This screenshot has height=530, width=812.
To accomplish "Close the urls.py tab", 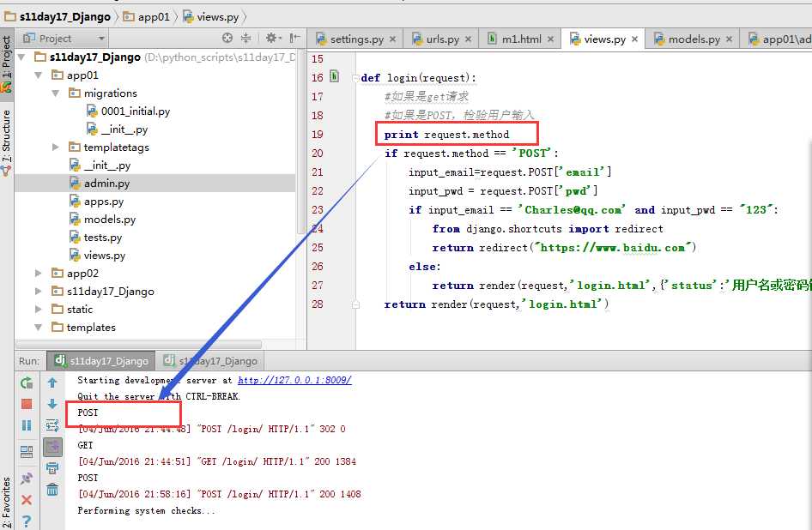I will [468, 39].
